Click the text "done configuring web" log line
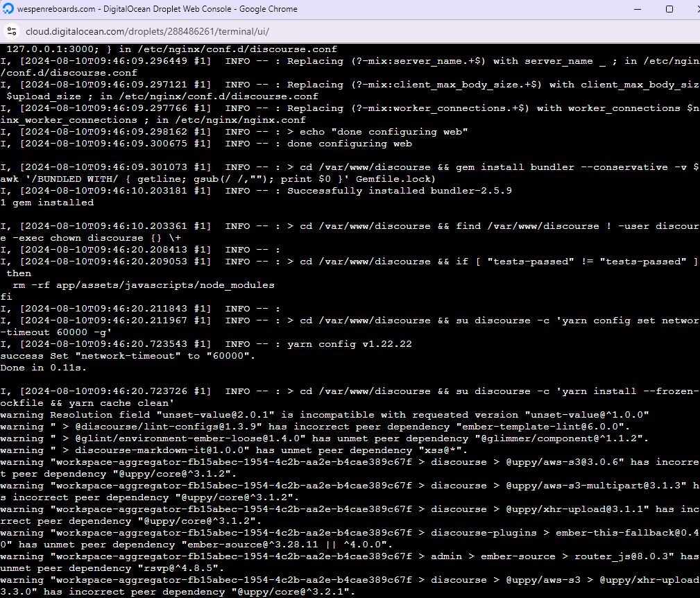Image resolution: width=700 pixels, height=598 pixels. click(350, 144)
